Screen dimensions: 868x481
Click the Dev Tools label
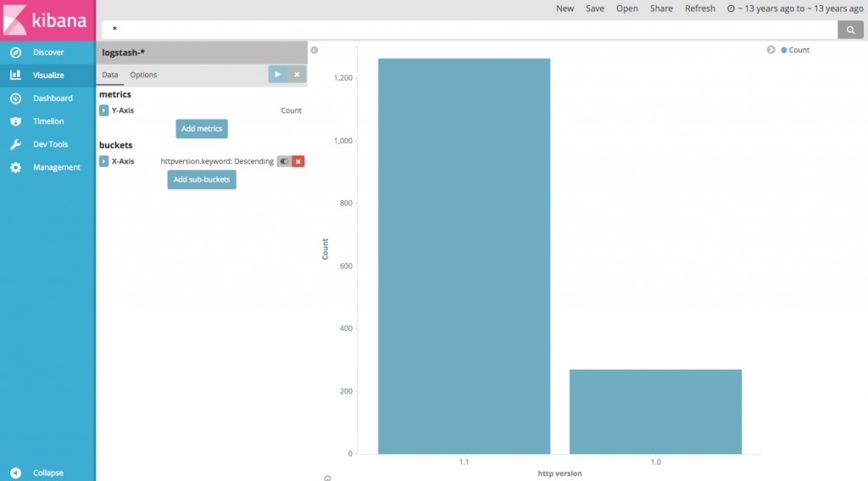point(50,144)
